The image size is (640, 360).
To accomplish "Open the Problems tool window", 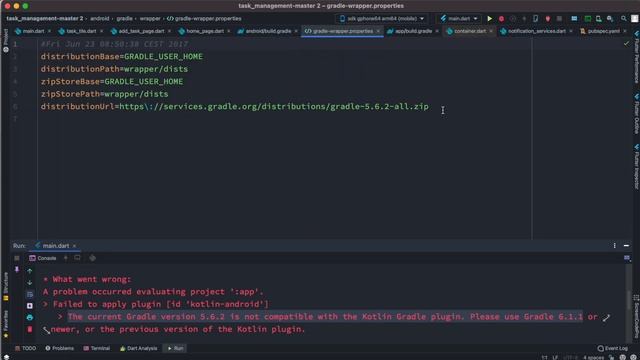I will (60, 348).
